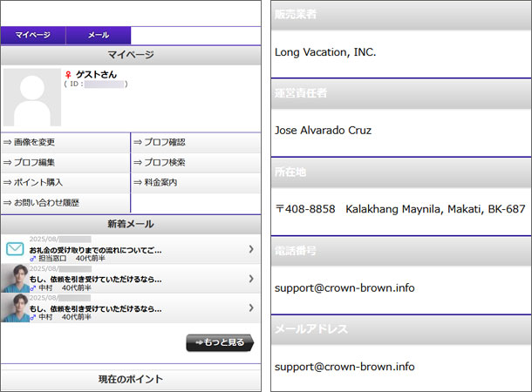Switch to the メール tab

(99, 36)
